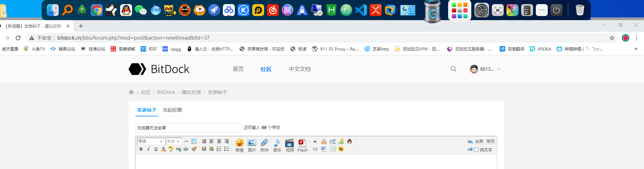Click the BitDock logo
Screen dimensions: 644x169
tap(159, 69)
